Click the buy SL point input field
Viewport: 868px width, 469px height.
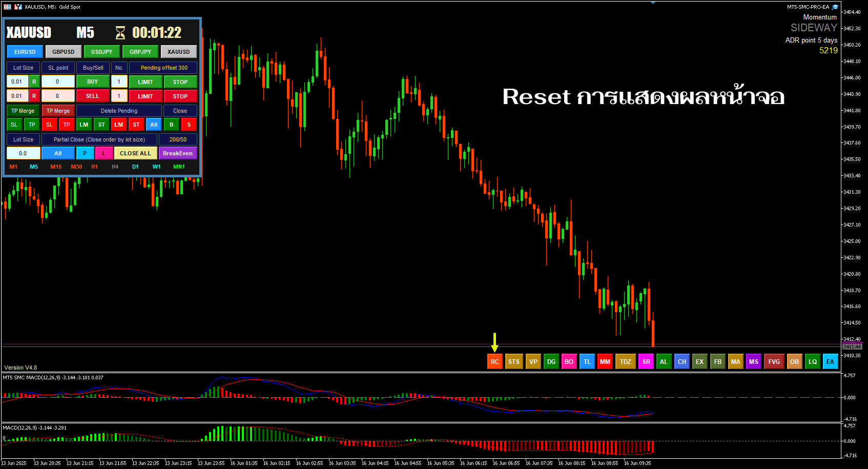[x=57, y=81]
